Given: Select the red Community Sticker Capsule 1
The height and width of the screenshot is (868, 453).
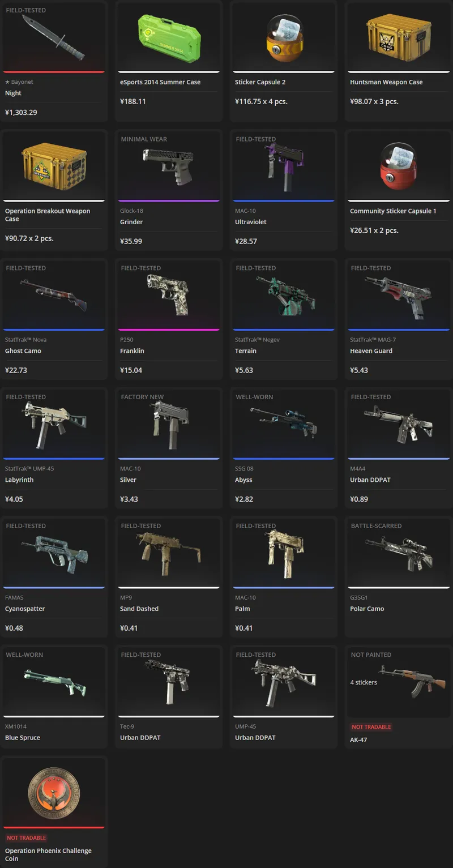Looking at the screenshot, I should (399, 165).
